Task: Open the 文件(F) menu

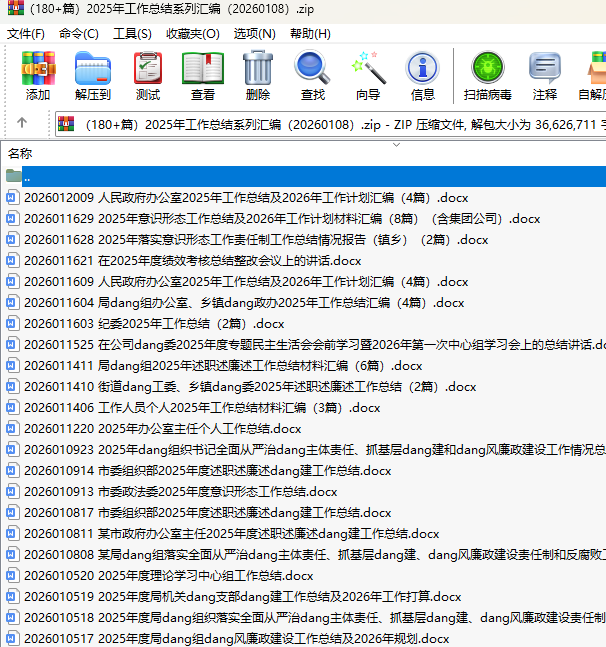Action: 26,33
